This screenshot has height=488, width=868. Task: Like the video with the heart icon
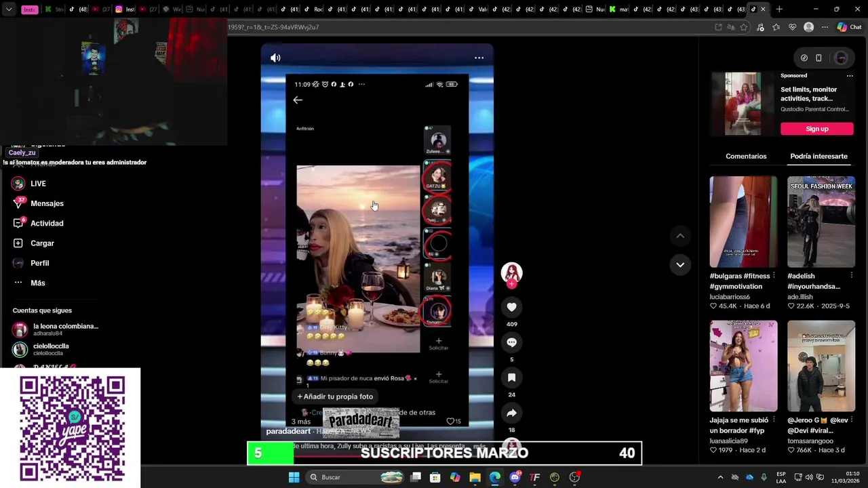click(511, 307)
